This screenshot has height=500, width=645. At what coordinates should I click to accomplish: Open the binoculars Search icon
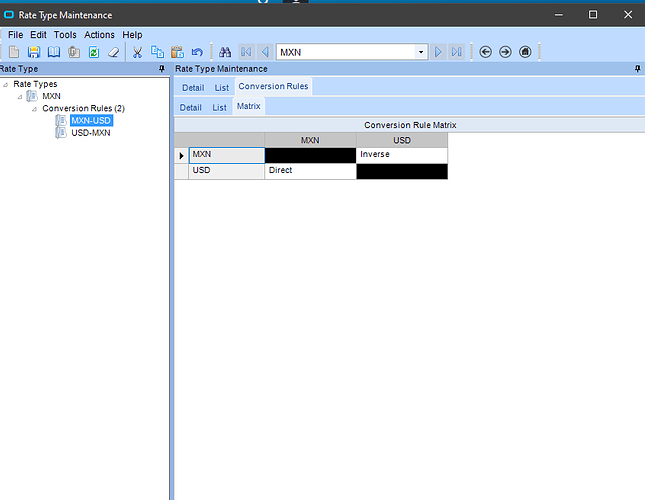point(225,52)
